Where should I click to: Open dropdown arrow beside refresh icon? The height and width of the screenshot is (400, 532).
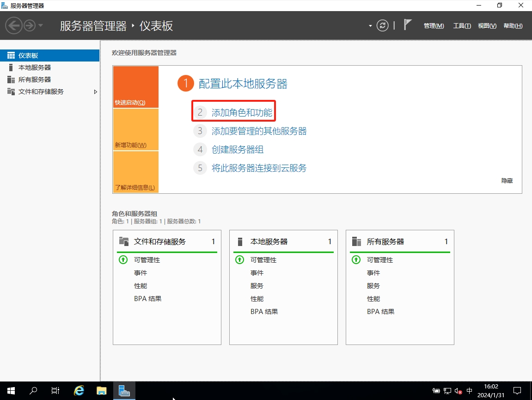coord(370,26)
